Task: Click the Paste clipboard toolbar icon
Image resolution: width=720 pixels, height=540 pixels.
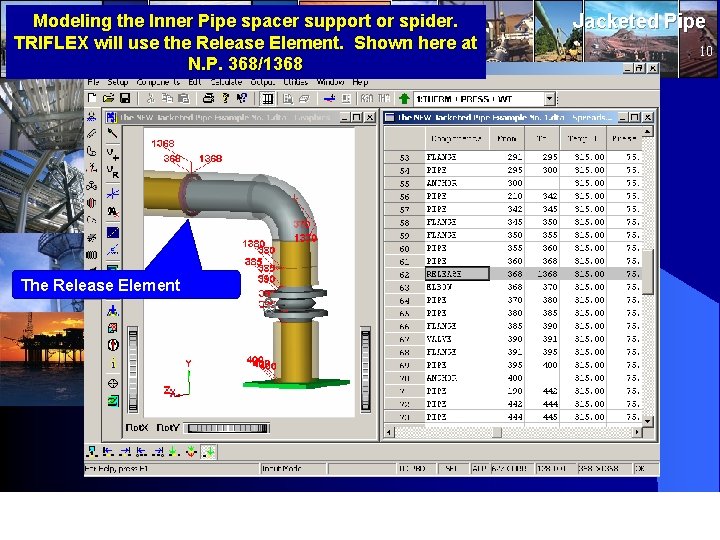Action: tap(184, 98)
